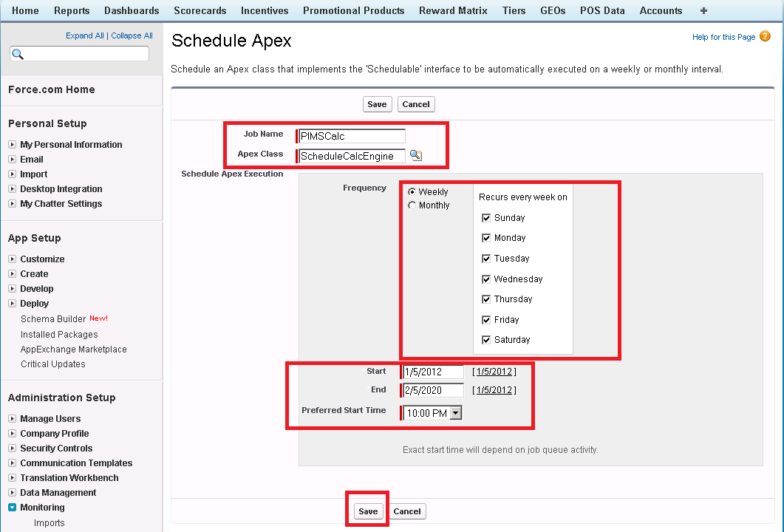Viewport: 784px width, 532px height.
Task: Click the top Cancel button
Action: (415, 104)
